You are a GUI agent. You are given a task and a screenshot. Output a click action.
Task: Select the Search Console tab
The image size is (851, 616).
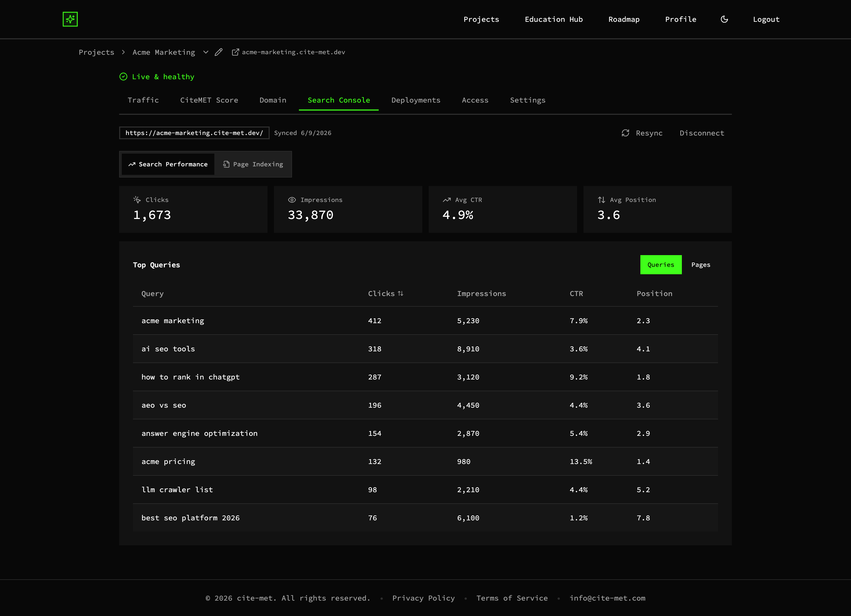(339, 100)
